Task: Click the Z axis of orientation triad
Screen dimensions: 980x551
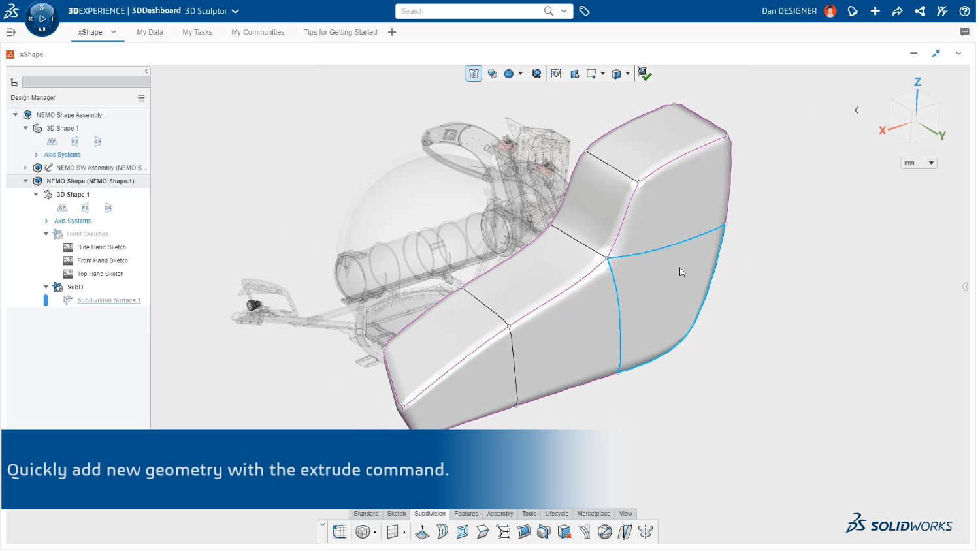Action: [x=917, y=83]
